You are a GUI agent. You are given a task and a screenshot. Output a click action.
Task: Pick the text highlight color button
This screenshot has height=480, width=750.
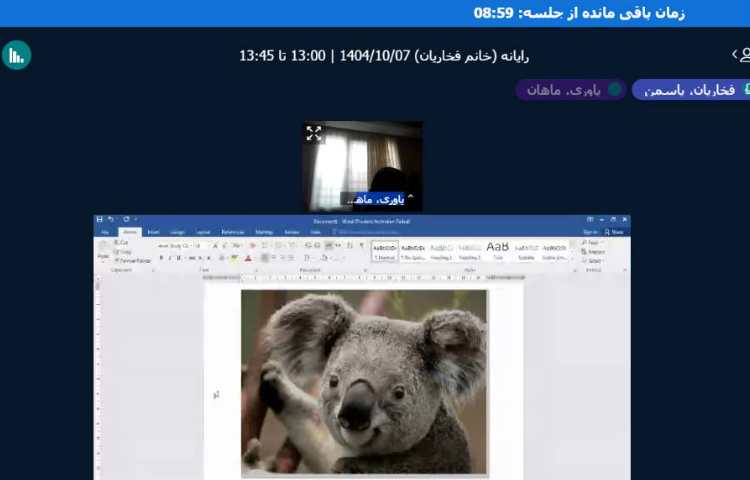pyautogui.click(x=234, y=258)
